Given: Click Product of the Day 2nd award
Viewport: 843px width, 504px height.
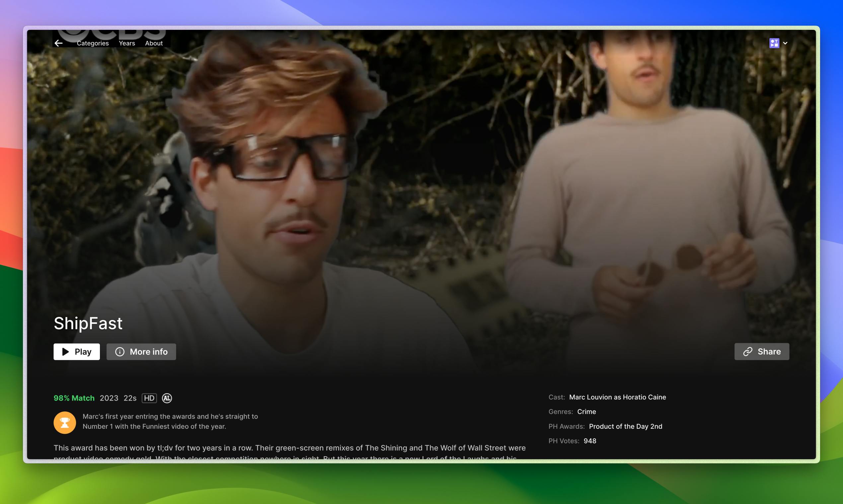Looking at the screenshot, I should click(x=626, y=426).
